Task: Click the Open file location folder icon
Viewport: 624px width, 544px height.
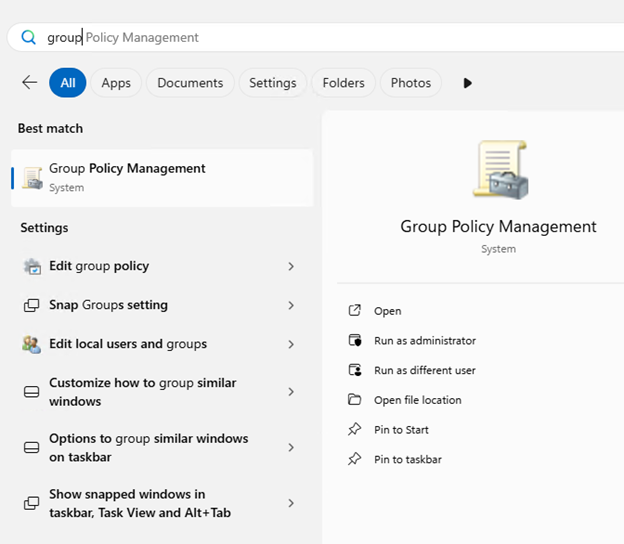Action: point(354,400)
